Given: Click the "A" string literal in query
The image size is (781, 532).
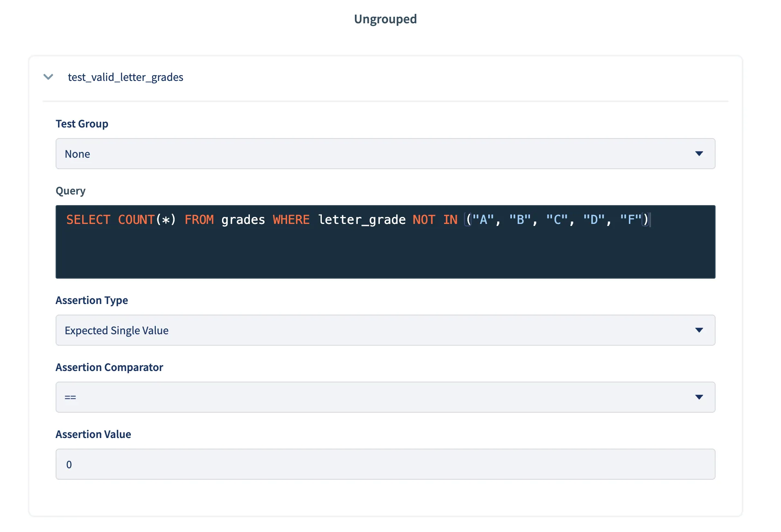Looking at the screenshot, I should click(483, 220).
